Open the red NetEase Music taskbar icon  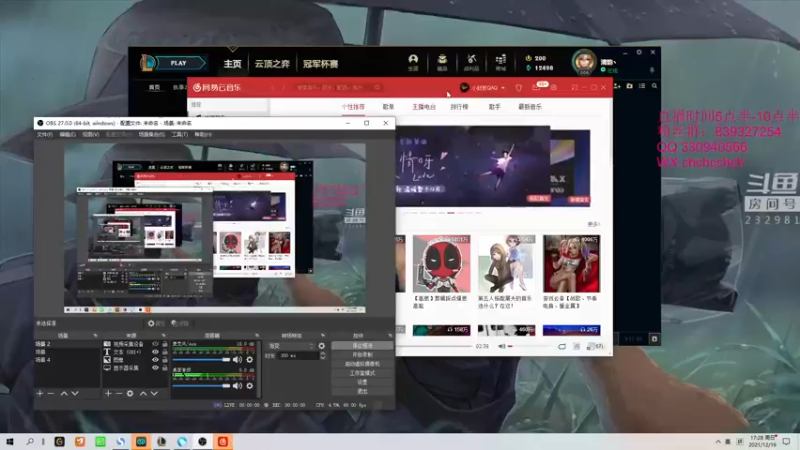(223, 441)
